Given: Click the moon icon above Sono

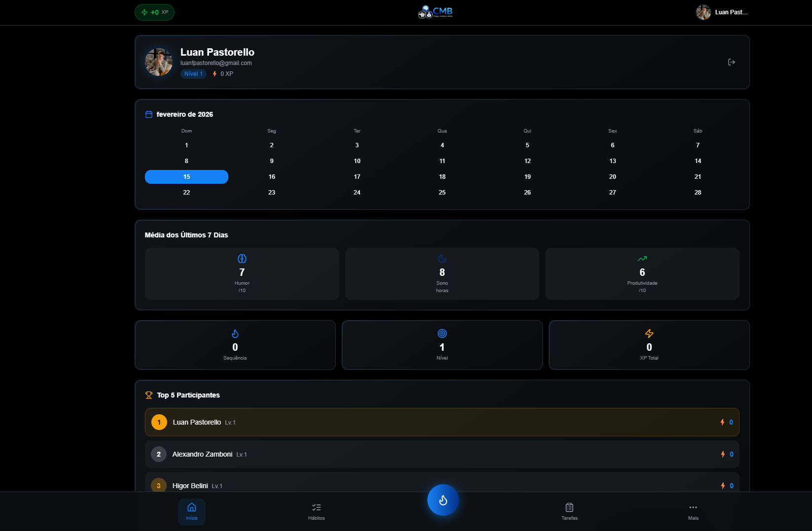Looking at the screenshot, I should point(442,259).
